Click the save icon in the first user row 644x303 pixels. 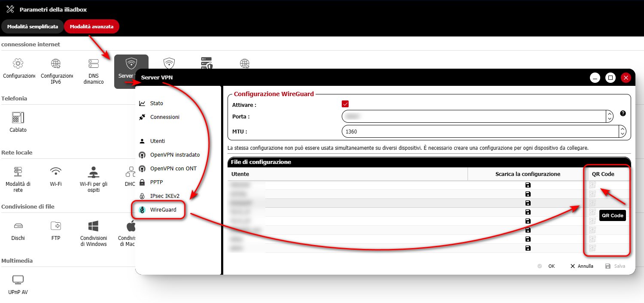click(x=528, y=185)
